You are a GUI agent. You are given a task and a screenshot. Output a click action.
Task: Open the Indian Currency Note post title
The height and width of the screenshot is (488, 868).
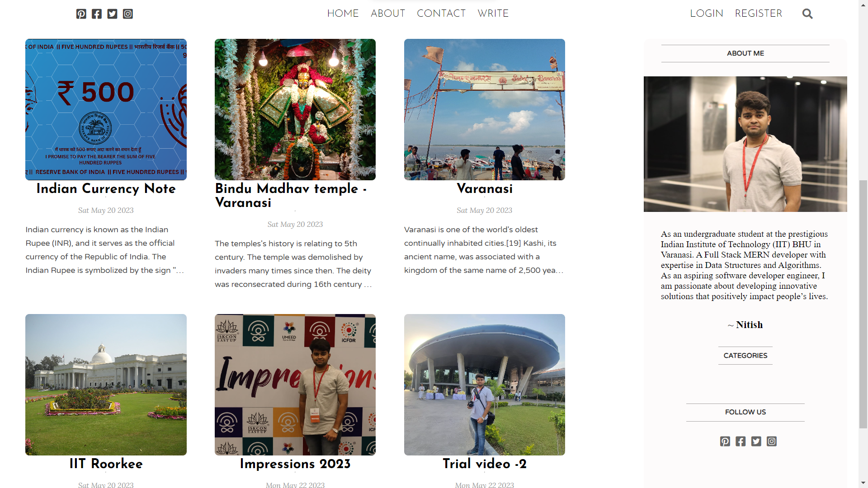tap(106, 188)
